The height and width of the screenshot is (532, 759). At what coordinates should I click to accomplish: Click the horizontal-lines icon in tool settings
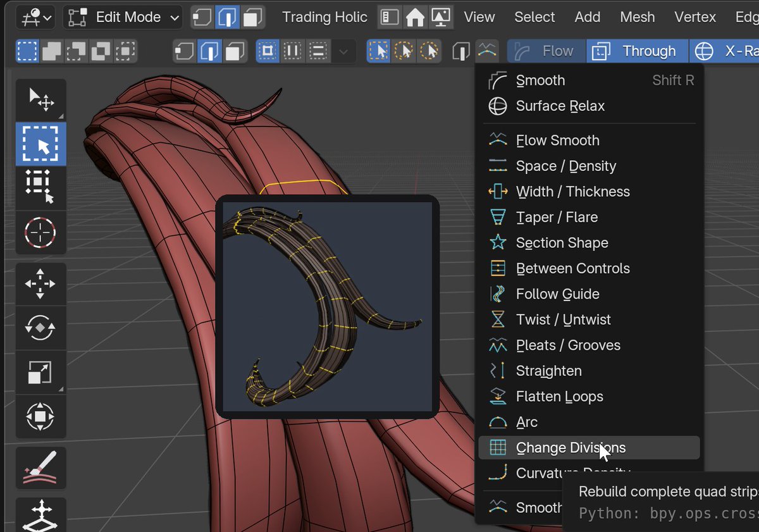click(x=318, y=51)
